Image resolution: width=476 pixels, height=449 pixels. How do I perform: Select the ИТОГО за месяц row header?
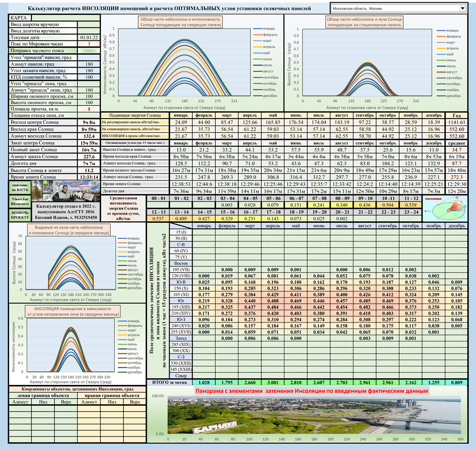169,382
